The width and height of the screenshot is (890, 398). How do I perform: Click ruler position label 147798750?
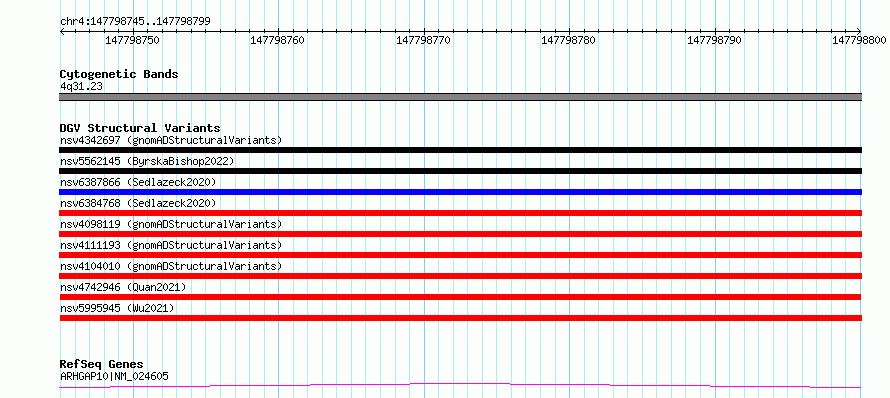click(x=133, y=40)
